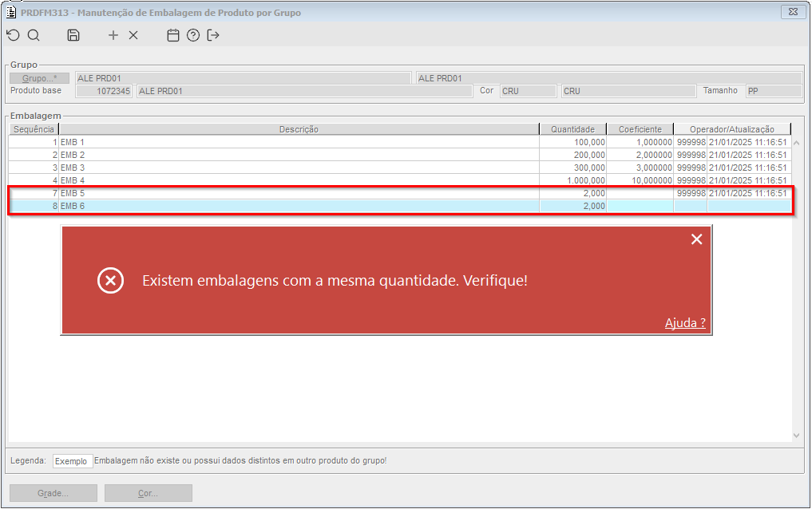
Task: Click quantity 200,000 cell
Action: [x=572, y=155]
